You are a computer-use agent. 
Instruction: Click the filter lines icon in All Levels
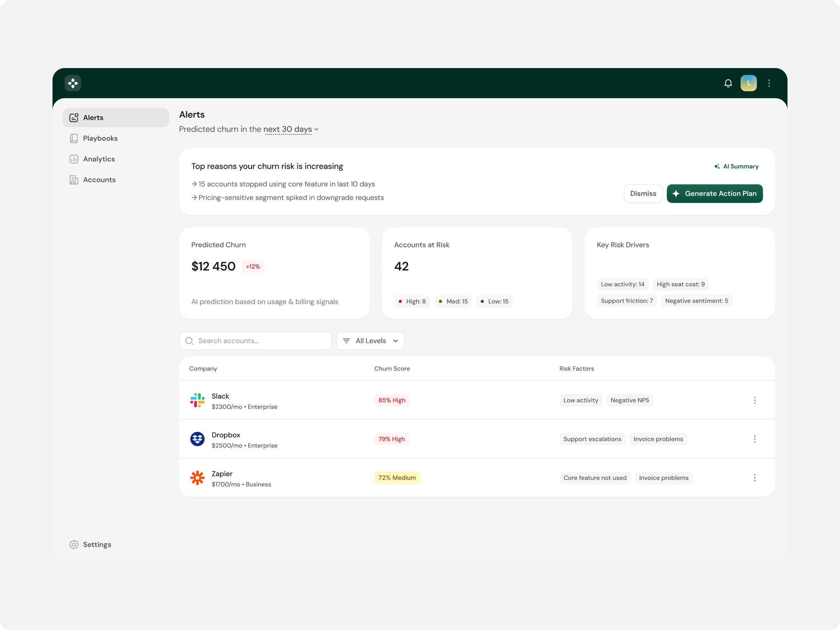click(346, 341)
